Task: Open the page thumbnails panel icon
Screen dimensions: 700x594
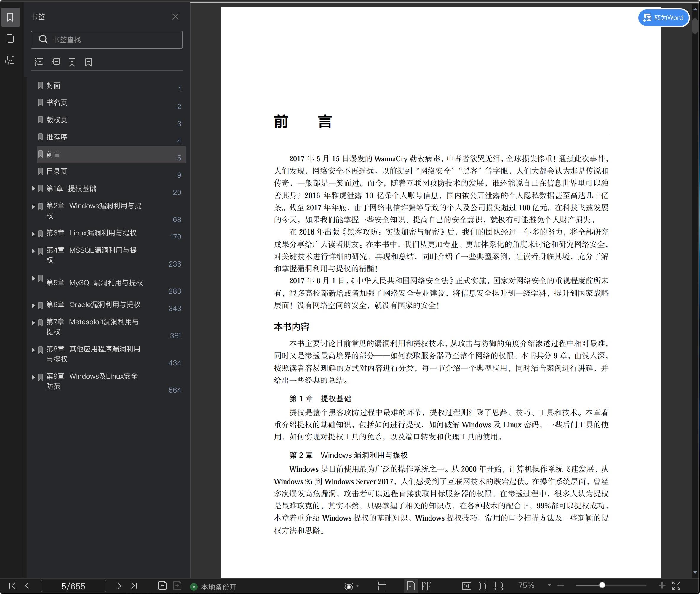Action: point(10,38)
